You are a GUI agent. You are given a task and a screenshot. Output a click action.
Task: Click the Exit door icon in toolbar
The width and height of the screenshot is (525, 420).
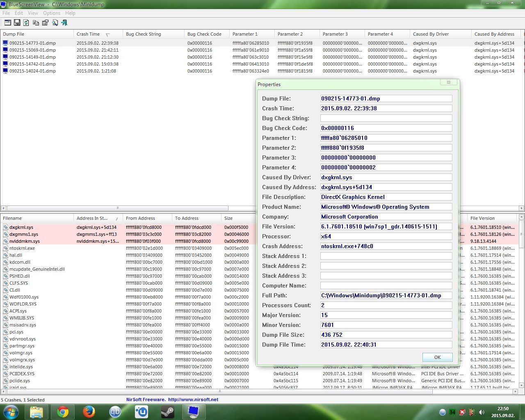click(x=64, y=23)
